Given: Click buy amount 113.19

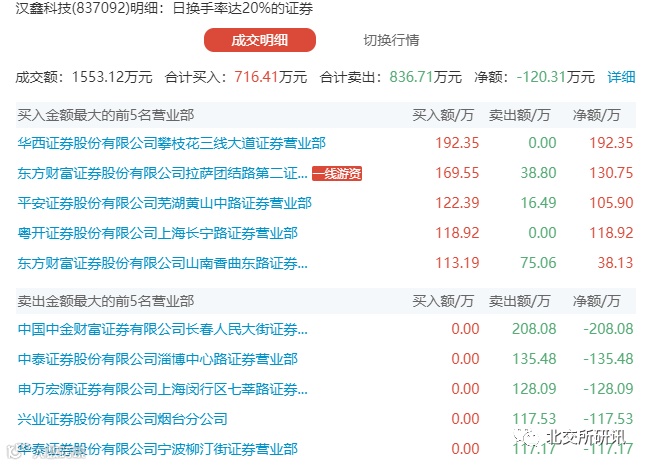Looking at the screenshot, I should 457,263.
